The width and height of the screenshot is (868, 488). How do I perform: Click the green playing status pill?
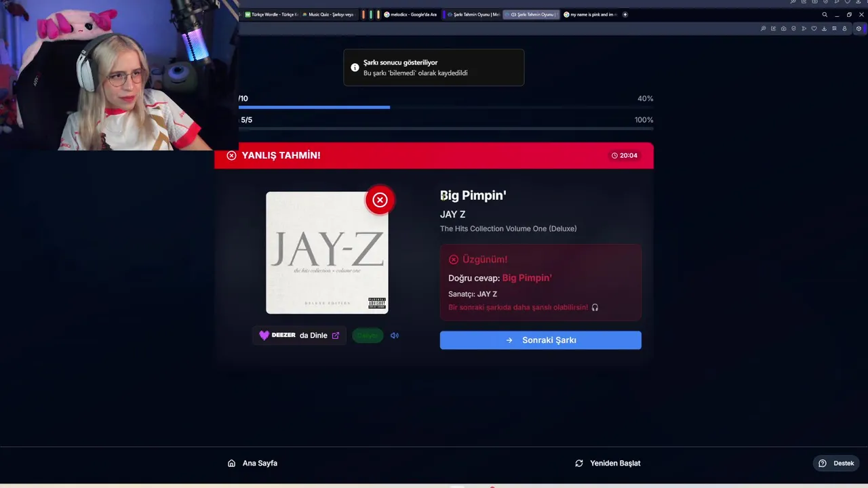tap(368, 335)
